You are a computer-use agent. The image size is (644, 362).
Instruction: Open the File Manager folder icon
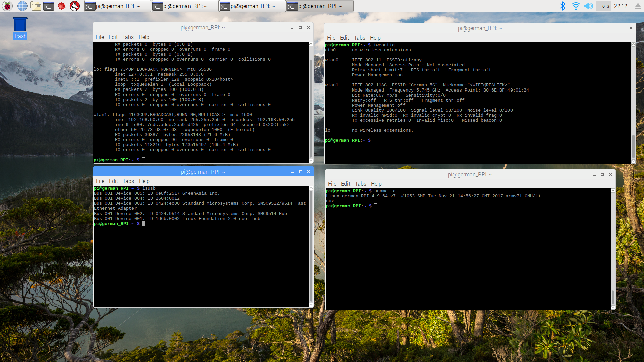pos(35,6)
